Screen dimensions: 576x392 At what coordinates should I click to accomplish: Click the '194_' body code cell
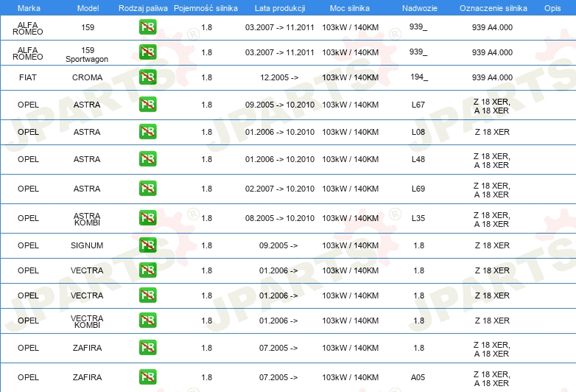[x=419, y=77]
